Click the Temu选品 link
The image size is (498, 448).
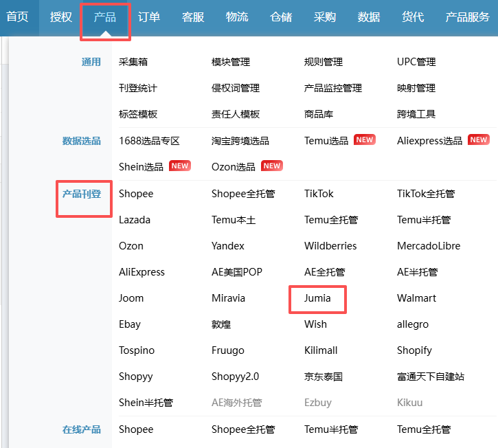click(326, 141)
